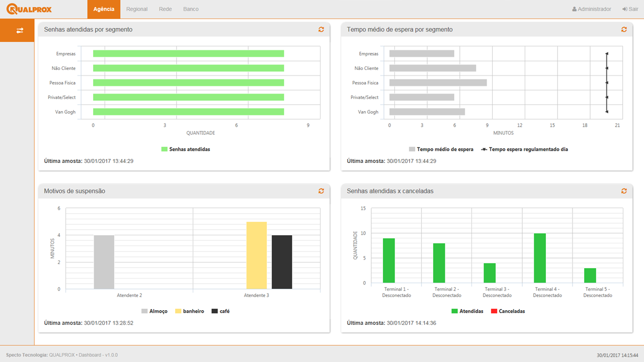Toggle the Almoço legend entry
Screen dimensions: 644x362
pyautogui.click(x=154, y=311)
